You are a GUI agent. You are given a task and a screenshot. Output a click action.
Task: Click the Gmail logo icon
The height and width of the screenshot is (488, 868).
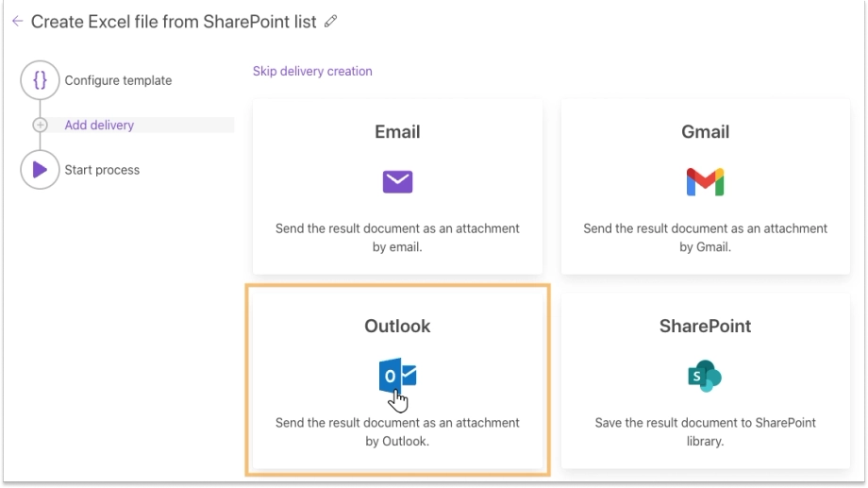pyautogui.click(x=706, y=181)
